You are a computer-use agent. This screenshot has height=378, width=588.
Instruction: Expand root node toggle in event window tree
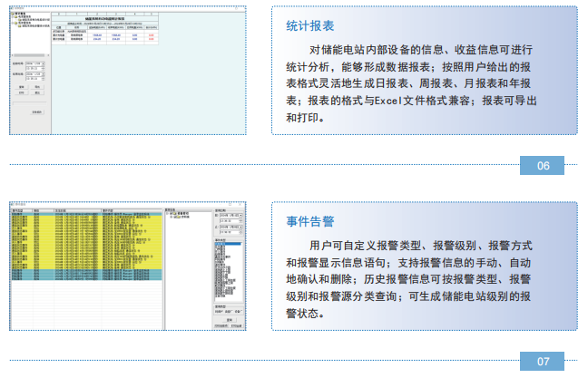point(167,214)
